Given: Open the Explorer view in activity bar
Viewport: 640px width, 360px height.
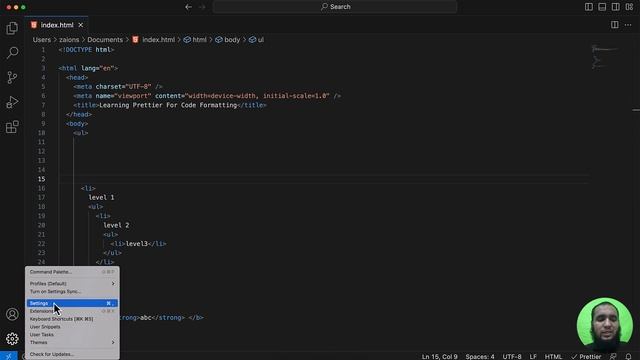Looking at the screenshot, I should pos(12,28).
